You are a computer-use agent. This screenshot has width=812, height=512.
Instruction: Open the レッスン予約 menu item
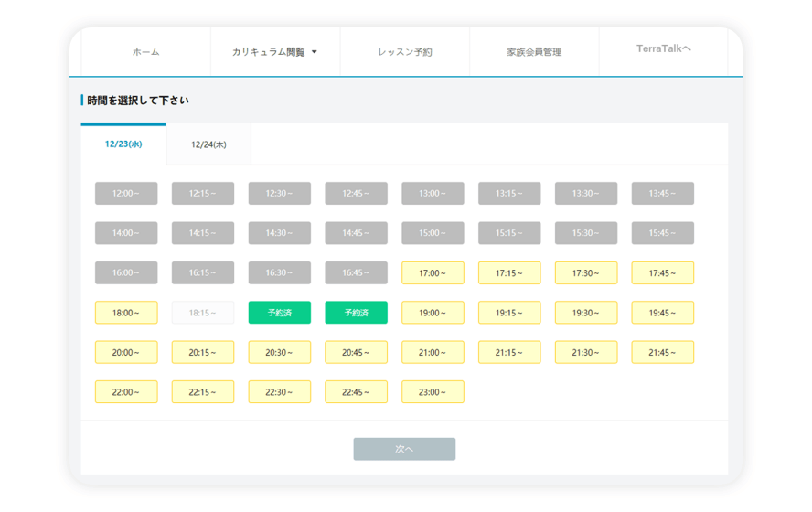pos(404,52)
